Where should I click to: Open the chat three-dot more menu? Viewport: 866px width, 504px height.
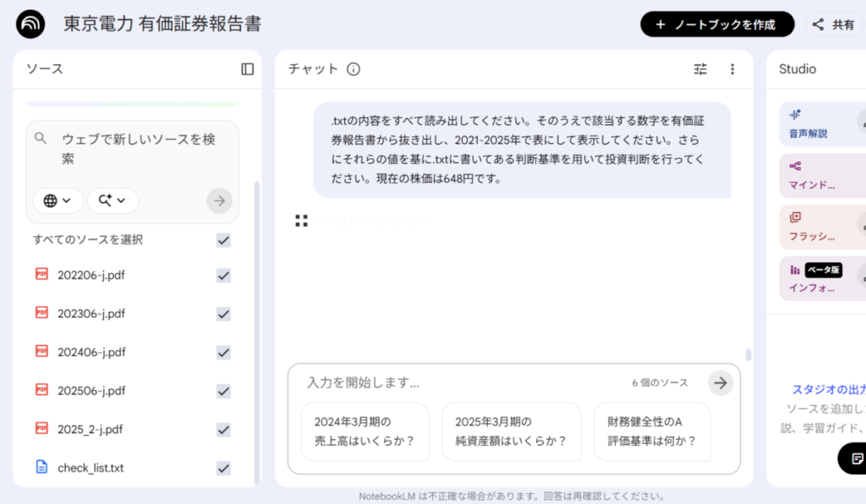click(732, 69)
